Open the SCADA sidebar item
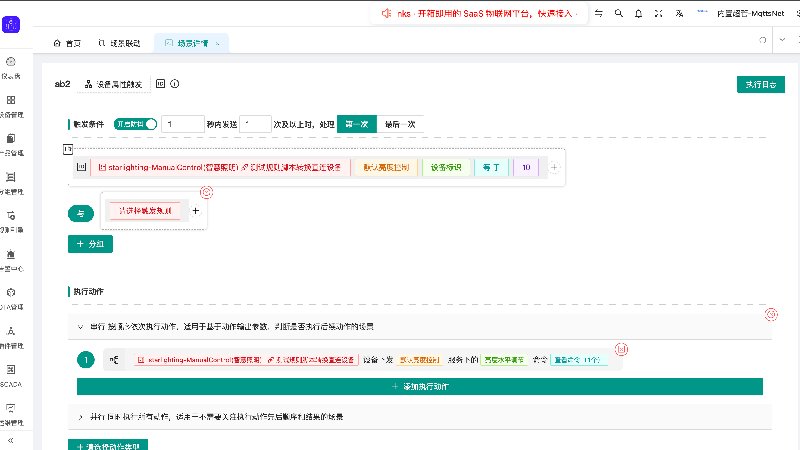Screen dimensions: 800x450 (x=11, y=369)
